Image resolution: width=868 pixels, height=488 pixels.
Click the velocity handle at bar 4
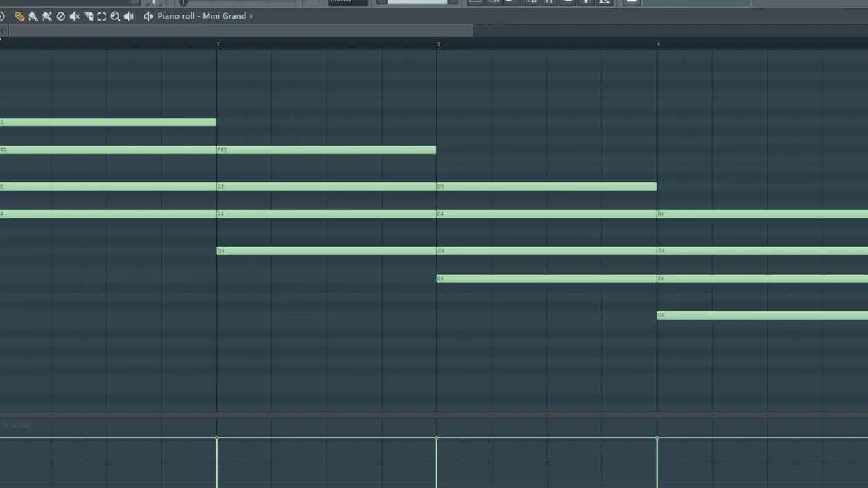[657, 438]
